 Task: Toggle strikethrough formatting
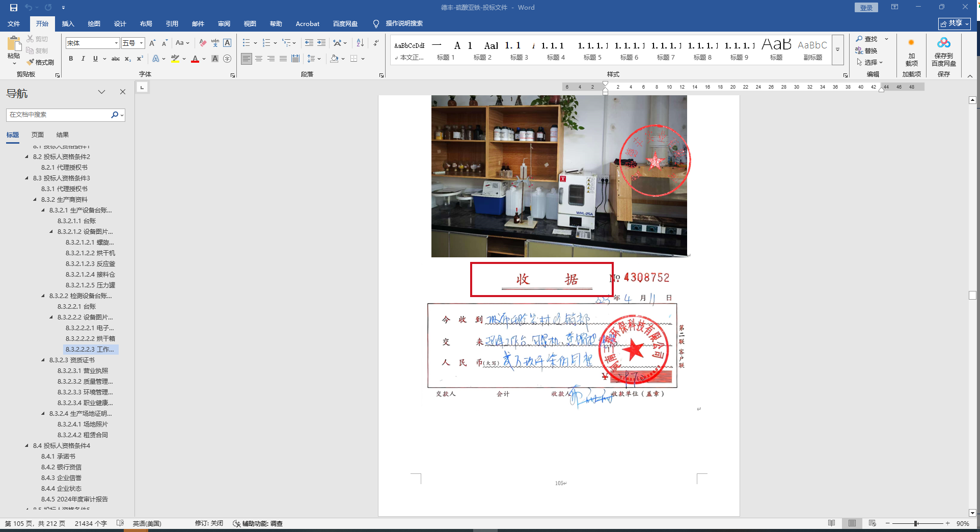tap(116, 59)
